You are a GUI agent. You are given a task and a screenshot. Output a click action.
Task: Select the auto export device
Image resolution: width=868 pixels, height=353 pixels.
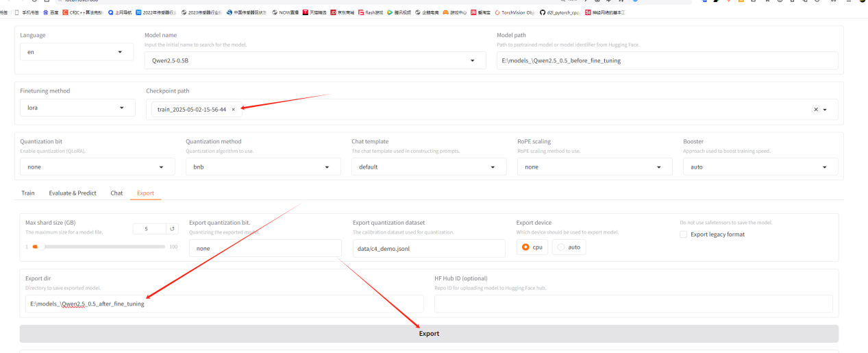pos(569,247)
